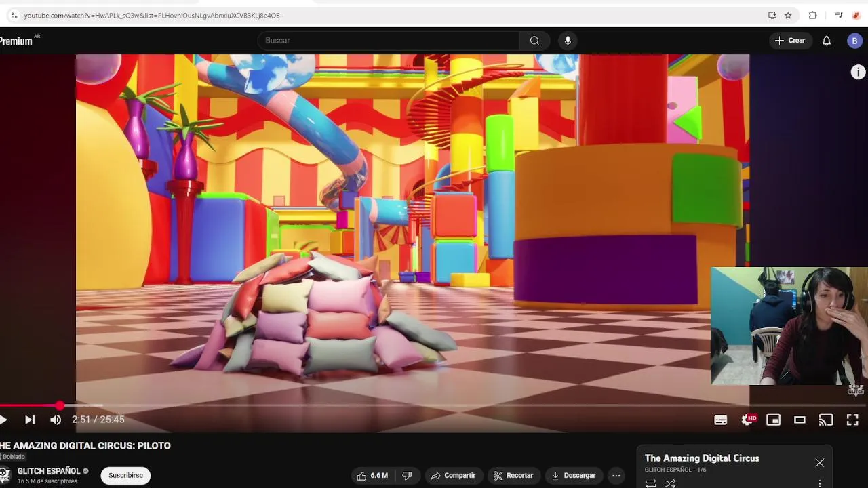Open the browser extensions puzzle icon

point(812,15)
